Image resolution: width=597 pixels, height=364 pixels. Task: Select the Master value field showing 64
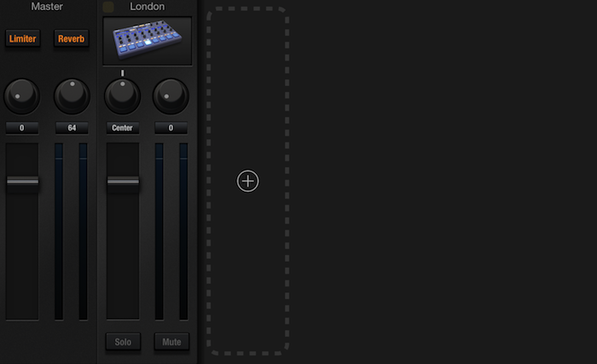(x=72, y=128)
